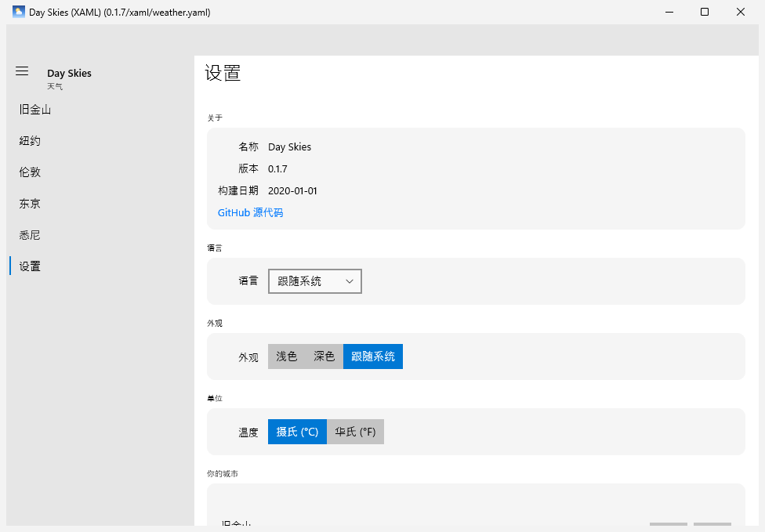Viewport: 765px width, 532px height.
Task: Click the Day Skies title in sidebar header
Action: click(69, 73)
